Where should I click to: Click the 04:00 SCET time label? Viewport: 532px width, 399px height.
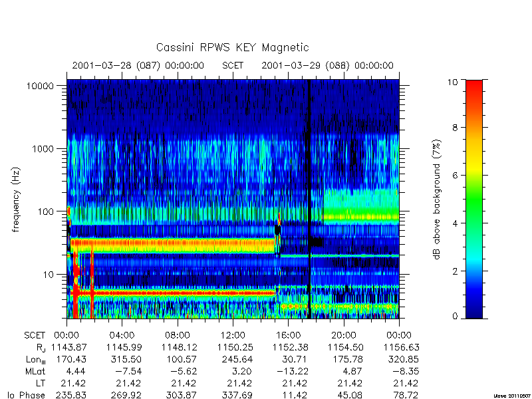[122, 336]
